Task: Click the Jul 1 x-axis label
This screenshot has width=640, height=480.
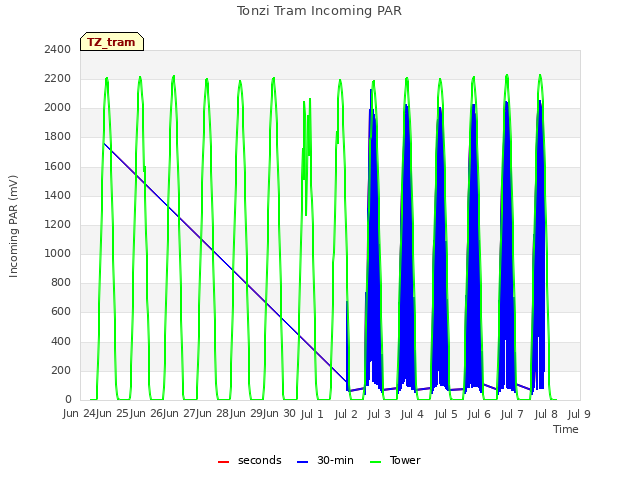Action: [312, 415]
